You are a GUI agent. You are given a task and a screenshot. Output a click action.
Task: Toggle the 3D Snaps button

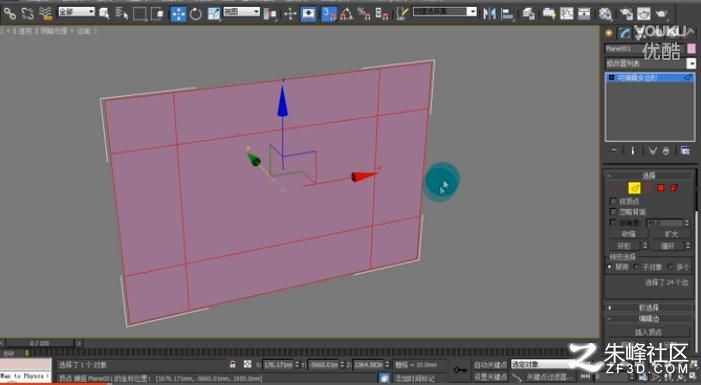[329, 14]
